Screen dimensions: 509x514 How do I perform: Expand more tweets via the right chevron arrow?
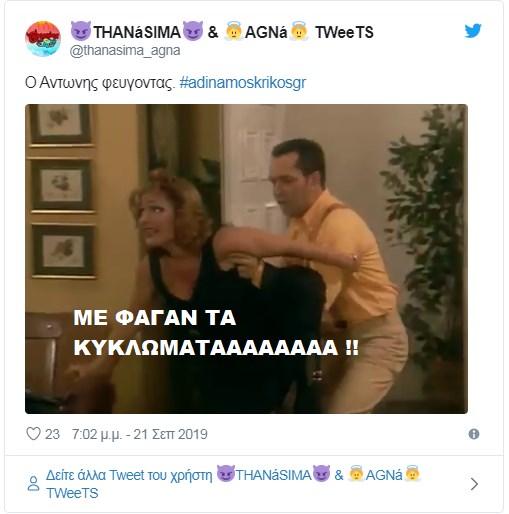pyautogui.click(x=474, y=484)
